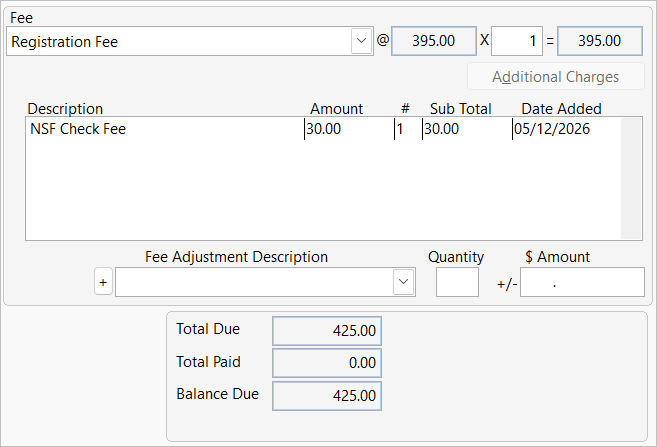Click the plus button to add fee adjustment
This screenshot has width=657, height=447.
click(x=103, y=282)
